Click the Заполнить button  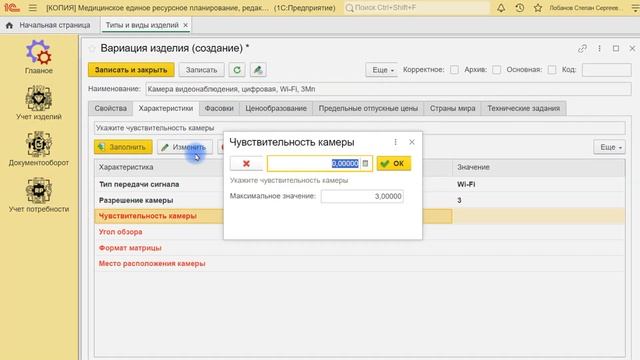[x=123, y=147]
